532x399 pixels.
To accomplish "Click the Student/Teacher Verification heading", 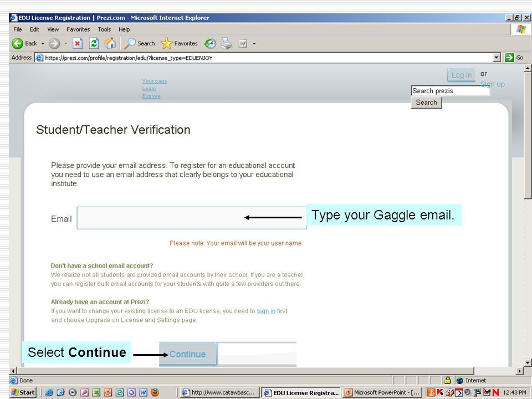I will tap(113, 130).
